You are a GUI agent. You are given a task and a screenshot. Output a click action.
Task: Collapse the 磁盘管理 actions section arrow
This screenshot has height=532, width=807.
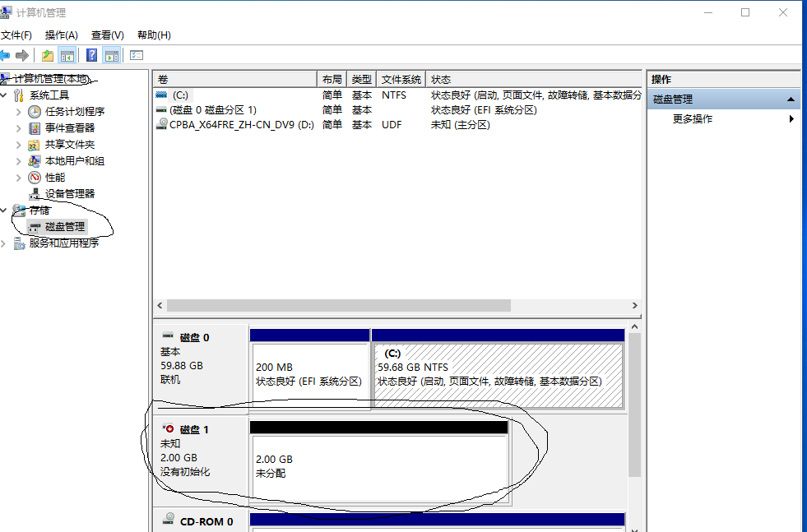coord(791,99)
